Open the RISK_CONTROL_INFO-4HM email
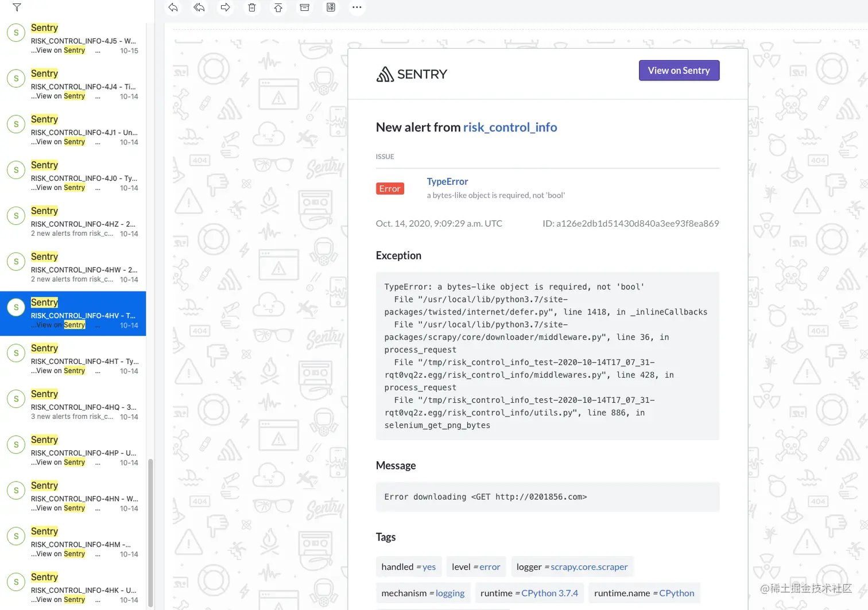The width and height of the screenshot is (868, 610). 73,543
